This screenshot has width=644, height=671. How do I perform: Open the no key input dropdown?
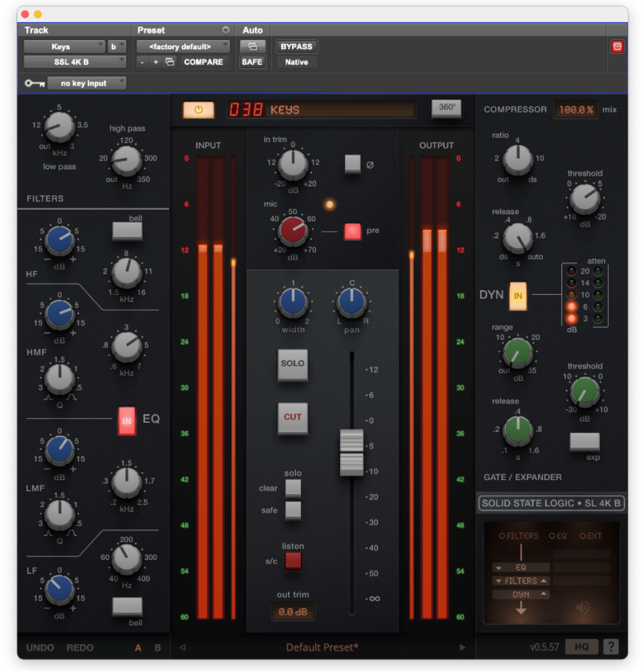tap(86, 83)
